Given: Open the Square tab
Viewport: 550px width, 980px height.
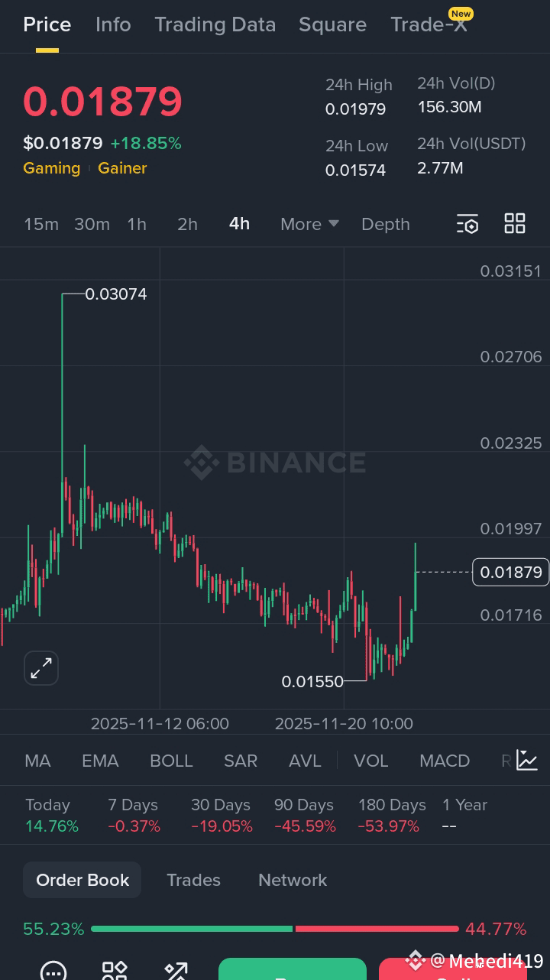Looking at the screenshot, I should 332,24.
